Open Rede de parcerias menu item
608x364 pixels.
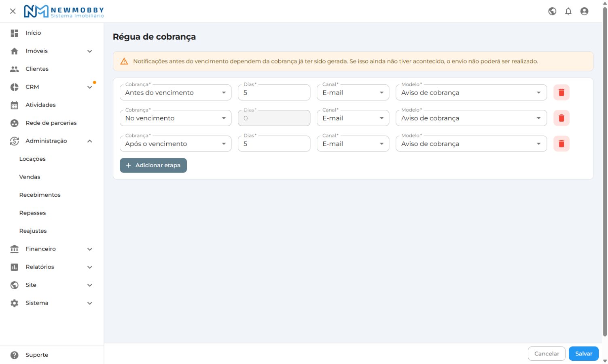pos(52,123)
